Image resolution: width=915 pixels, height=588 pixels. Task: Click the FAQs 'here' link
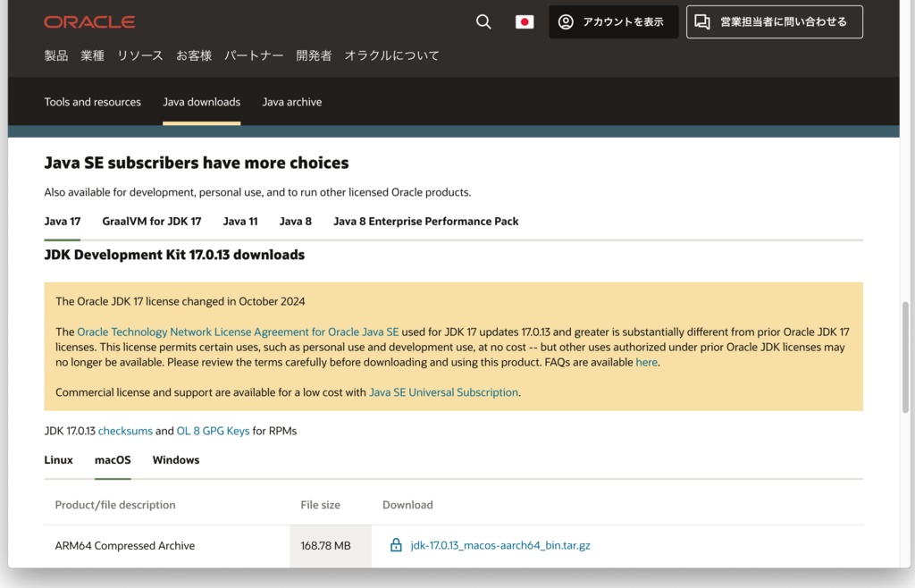[647, 362]
